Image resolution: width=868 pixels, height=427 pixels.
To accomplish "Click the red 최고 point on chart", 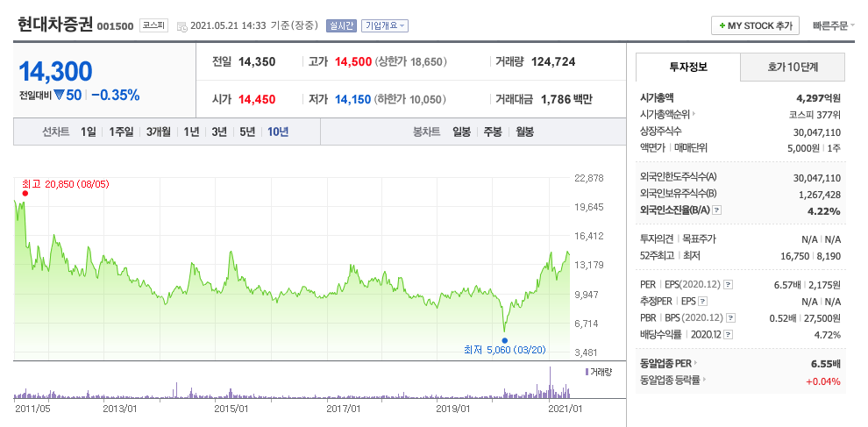I will pos(25,193).
